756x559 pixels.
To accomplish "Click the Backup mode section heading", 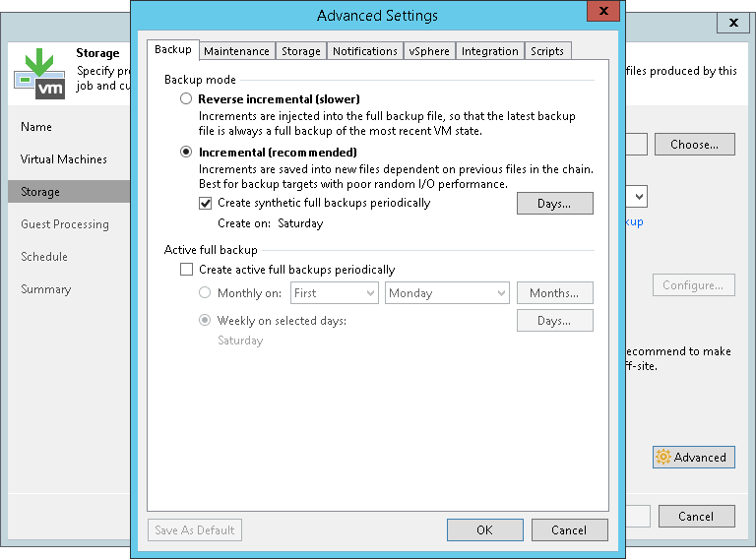I will coord(200,80).
